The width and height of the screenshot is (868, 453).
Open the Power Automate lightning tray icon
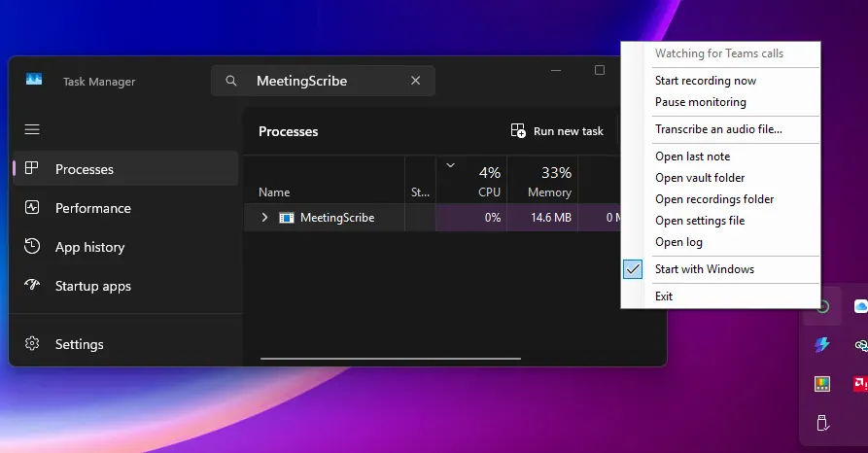pos(822,344)
